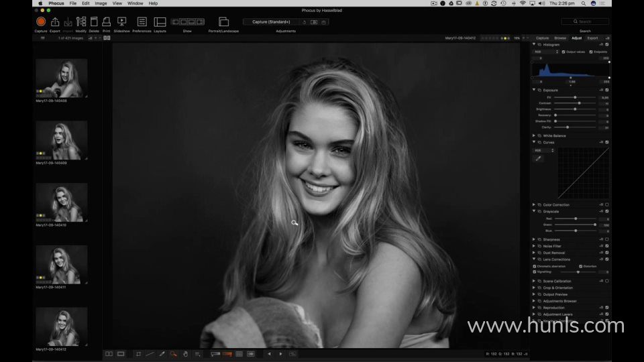This screenshot has width=644, height=362.
Task: Open the Curves RGB channel dropdown
Action: coord(544,151)
